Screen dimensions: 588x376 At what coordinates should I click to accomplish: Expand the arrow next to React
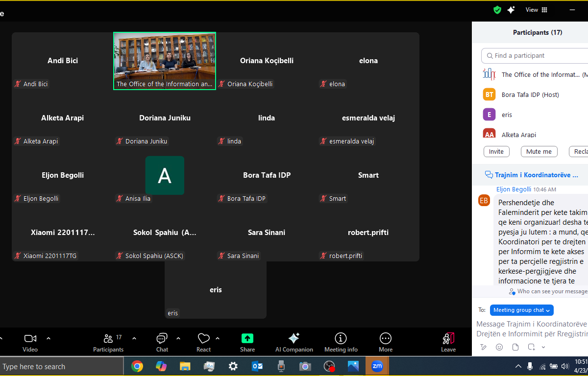(218, 338)
